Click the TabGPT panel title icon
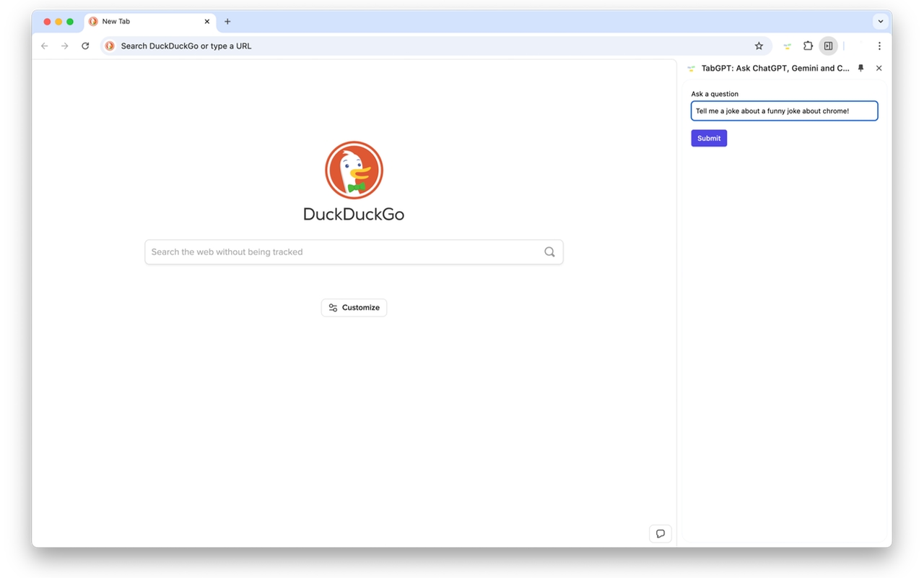The width and height of the screenshot is (924, 578). tap(691, 69)
